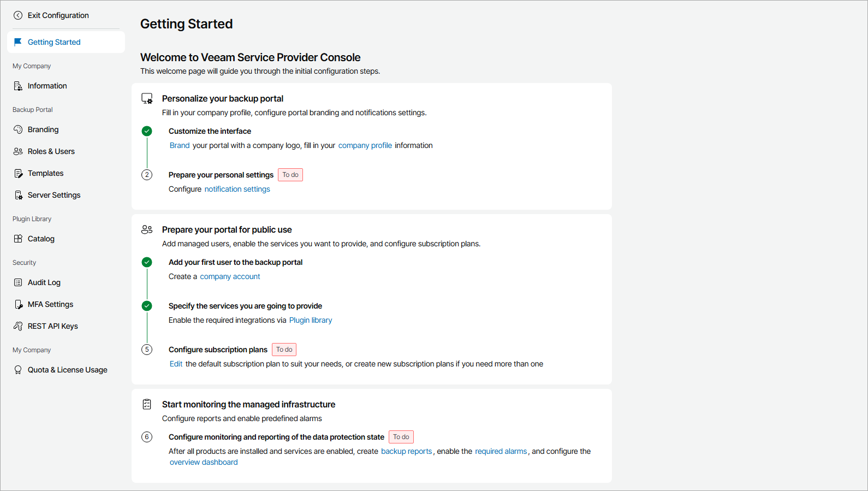Open Information via its building icon
The height and width of the screenshot is (491, 868).
point(18,86)
